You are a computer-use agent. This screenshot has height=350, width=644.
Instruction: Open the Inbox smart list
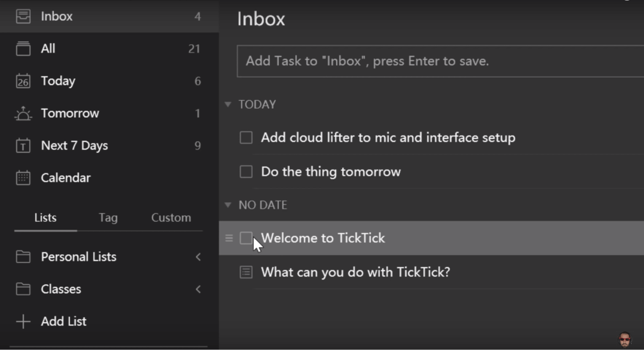click(109, 16)
